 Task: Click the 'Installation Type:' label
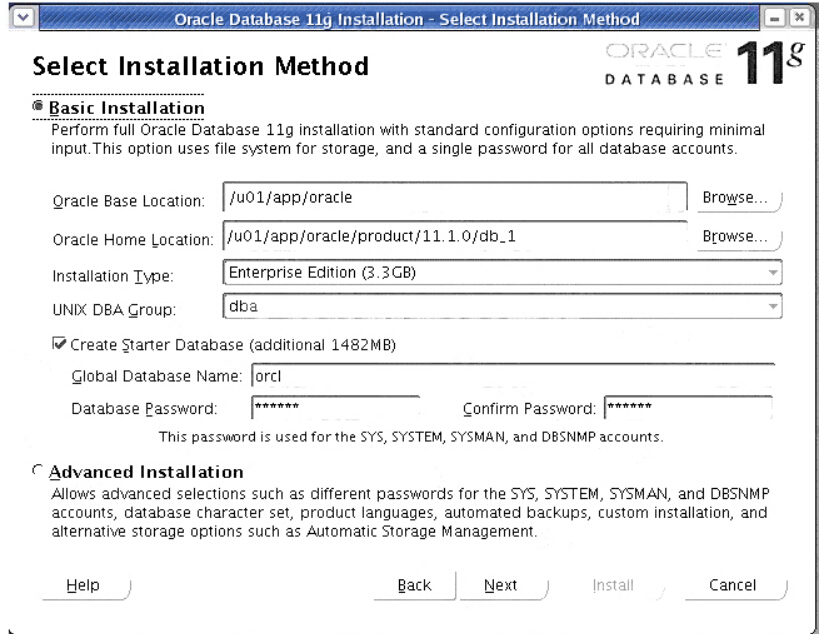pos(113,276)
